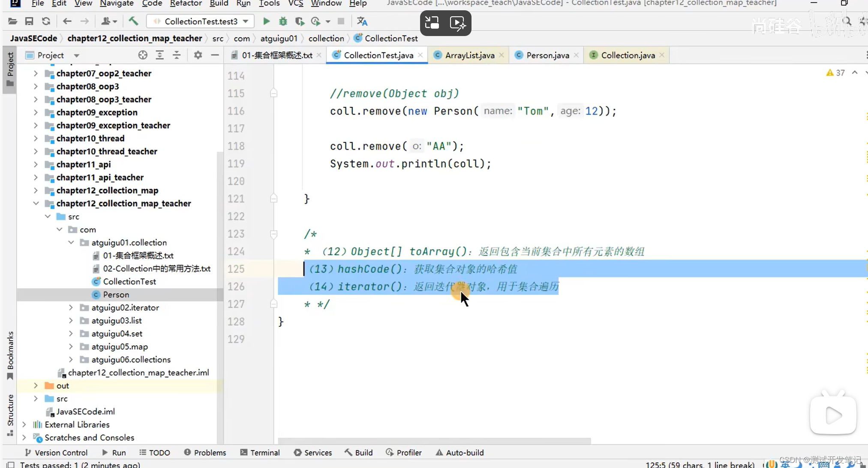Click the user/VCS account icon in toolbar
Image resolution: width=868 pixels, height=468 pixels.
click(x=108, y=21)
